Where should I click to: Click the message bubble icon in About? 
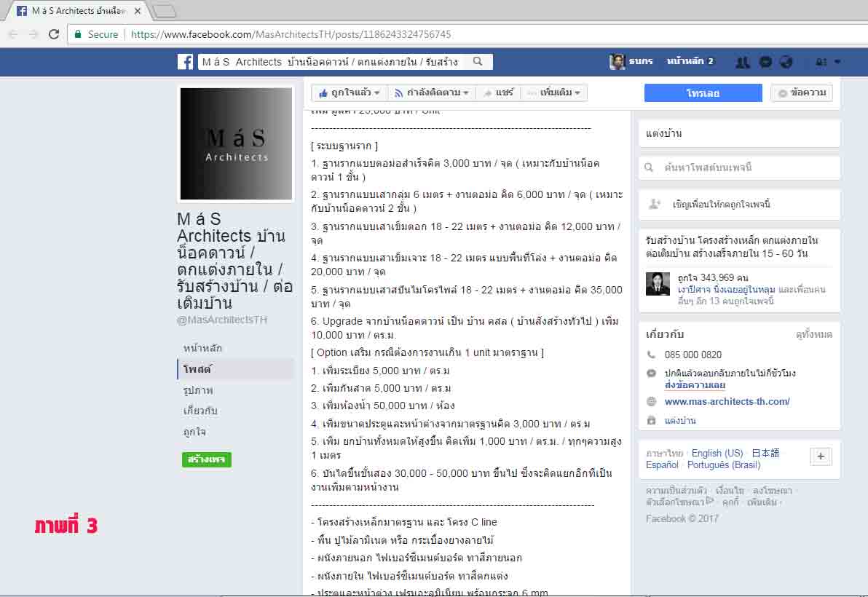coord(652,373)
